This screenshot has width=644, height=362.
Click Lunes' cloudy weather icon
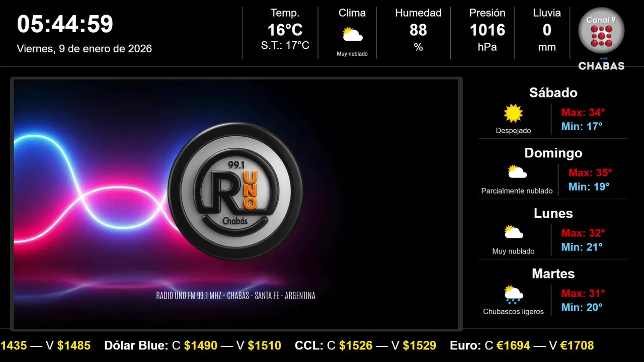513,232
